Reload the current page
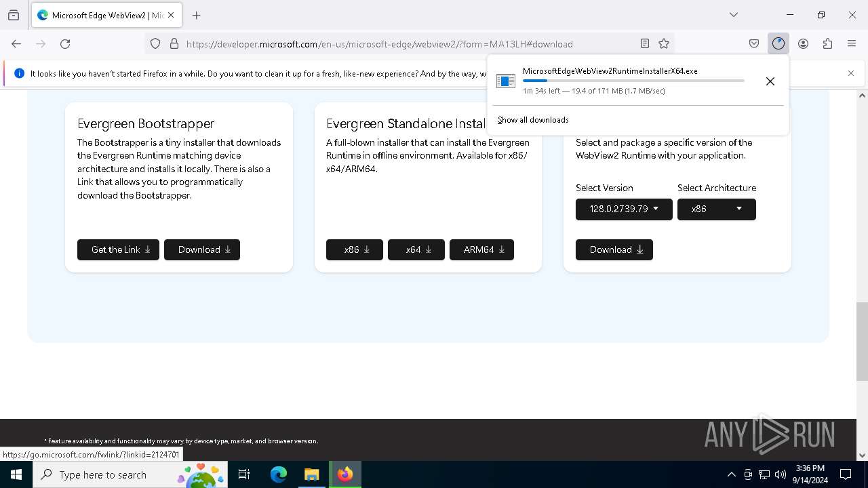The height and width of the screenshot is (488, 868). tap(65, 43)
